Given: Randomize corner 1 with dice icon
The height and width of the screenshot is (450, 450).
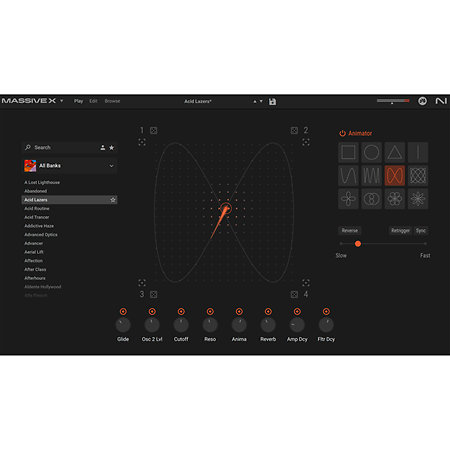Looking at the screenshot, I should (154, 130).
